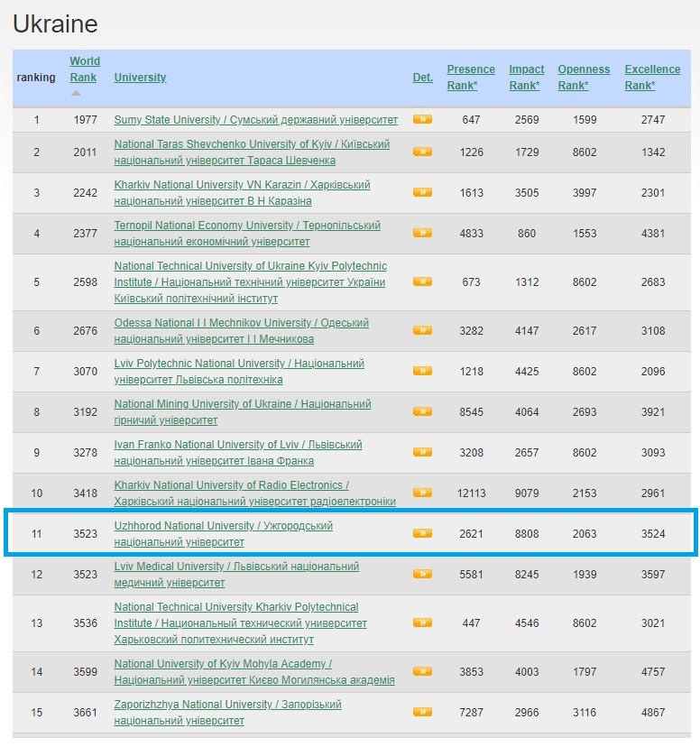Open details icon for Zaporizhzhya National University row
The width and height of the screenshot is (700, 747).
point(422,712)
